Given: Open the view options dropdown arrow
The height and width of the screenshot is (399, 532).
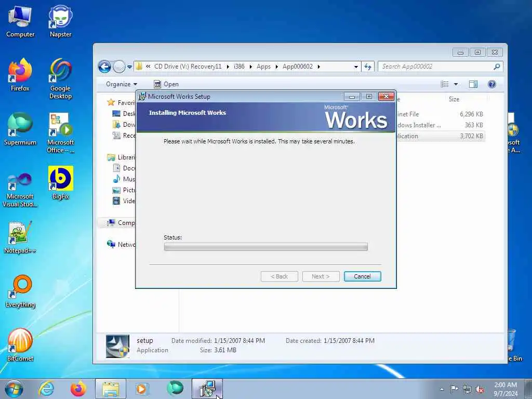Looking at the screenshot, I should 456,84.
